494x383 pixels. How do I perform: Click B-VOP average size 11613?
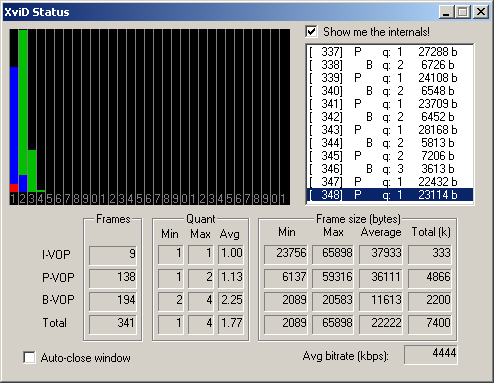tap(381, 301)
